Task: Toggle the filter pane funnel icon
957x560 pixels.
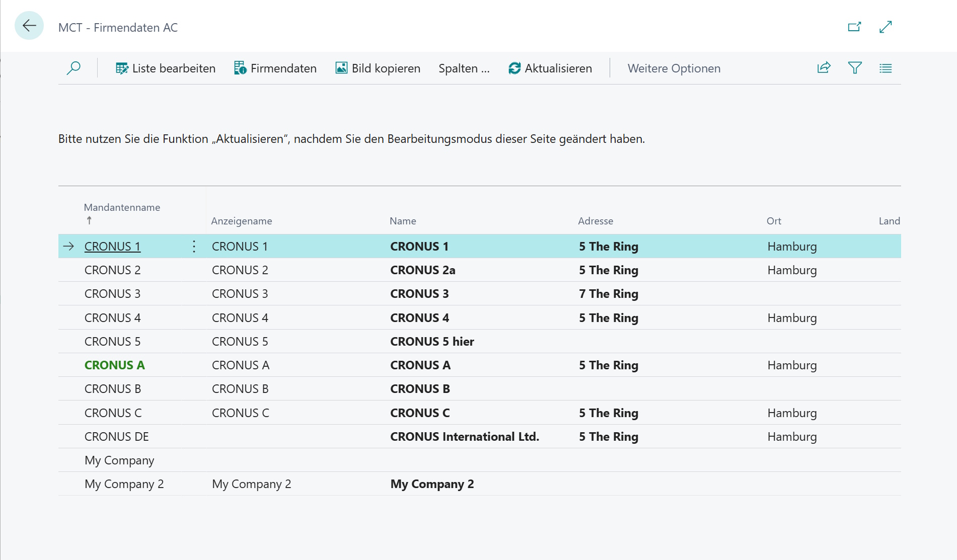Action: coord(855,68)
